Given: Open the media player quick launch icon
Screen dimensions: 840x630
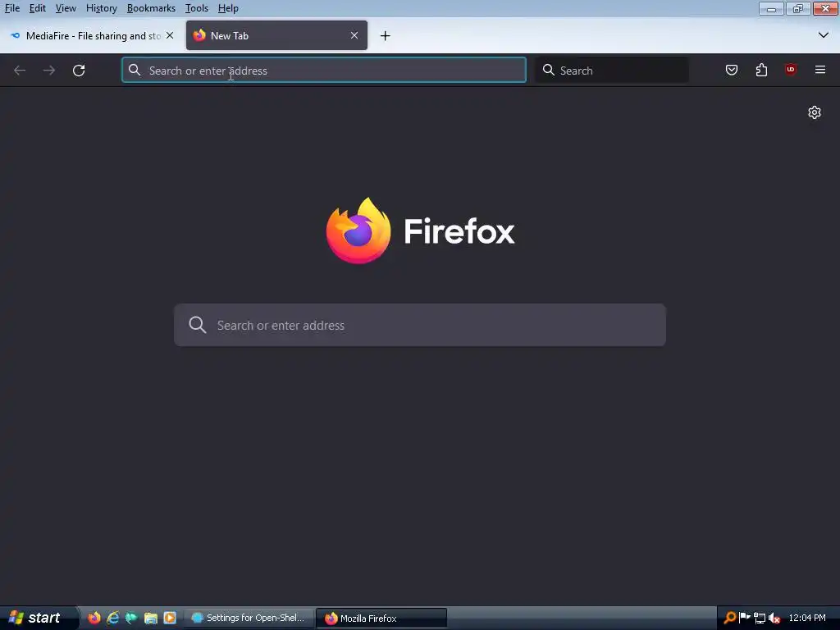Looking at the screenshot, I should pyautogui.click(x=170, y=618).
